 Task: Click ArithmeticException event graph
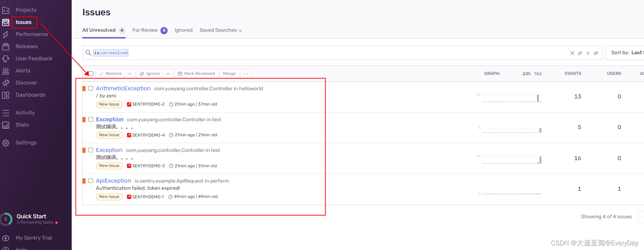(x=512, y=98)
